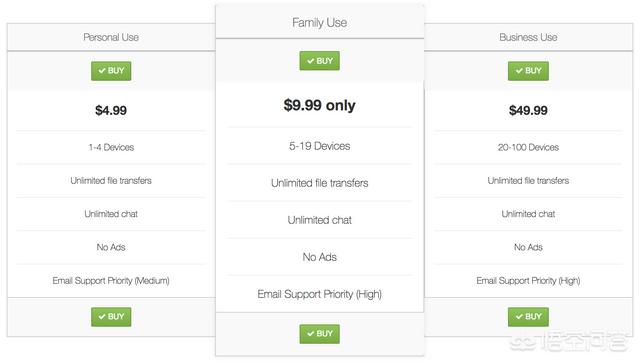Click the bottom BUY button in Personal Use plan
This screenshot has height=363, width=640.
click(111, 317)
